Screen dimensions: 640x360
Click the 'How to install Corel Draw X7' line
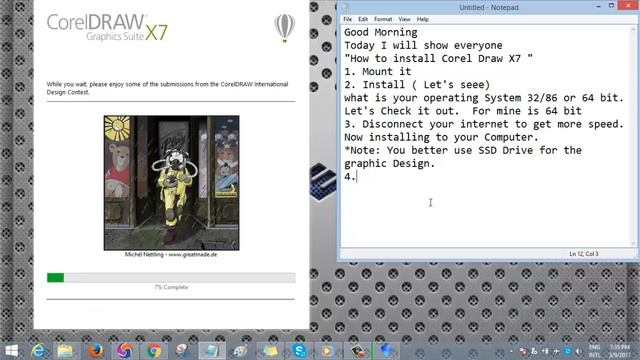438,58
